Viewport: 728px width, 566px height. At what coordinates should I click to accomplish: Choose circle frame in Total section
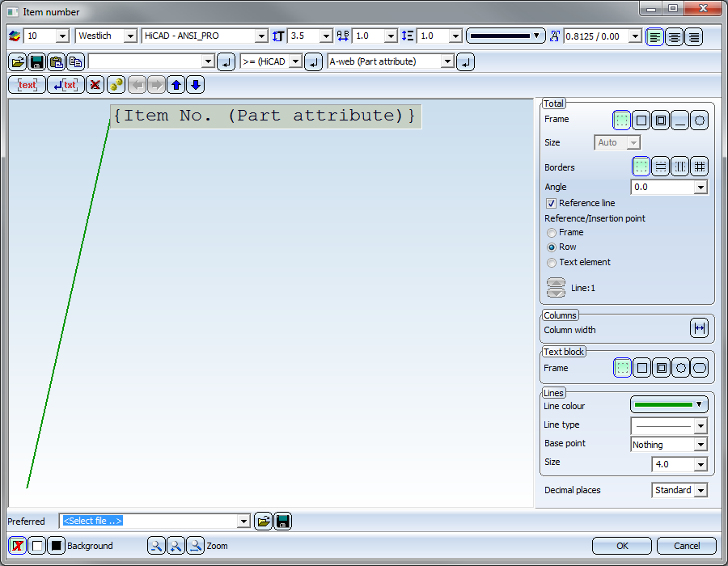[700, 120]
